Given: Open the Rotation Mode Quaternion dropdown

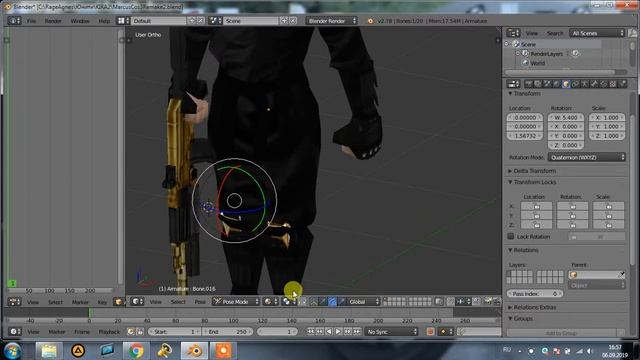Looking at the screenshot, I should point(587,157).
